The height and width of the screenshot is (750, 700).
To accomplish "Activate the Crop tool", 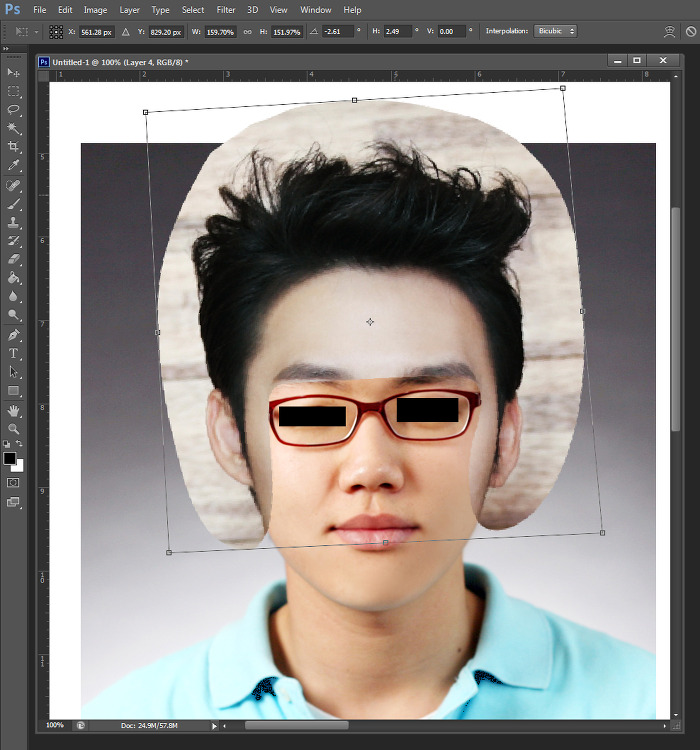I will (14, 147).
